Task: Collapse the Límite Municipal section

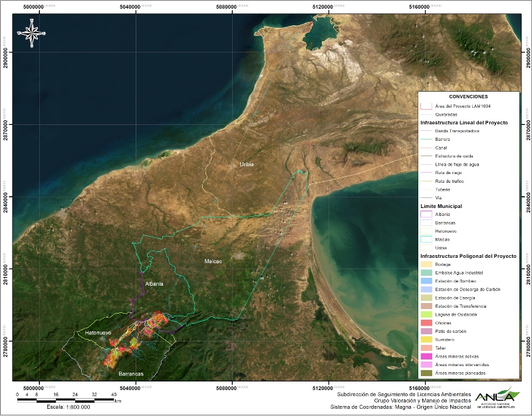Action: click(x=441, y=206)
